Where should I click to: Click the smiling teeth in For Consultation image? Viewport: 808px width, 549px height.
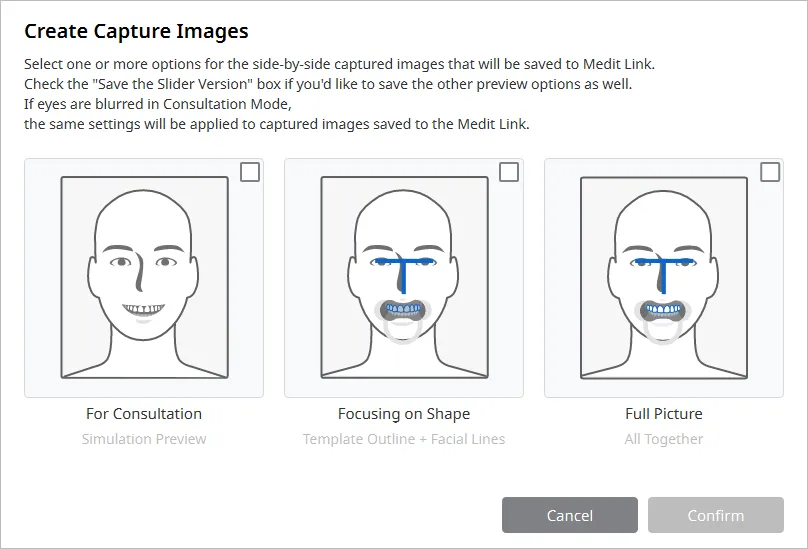[143, 310]
